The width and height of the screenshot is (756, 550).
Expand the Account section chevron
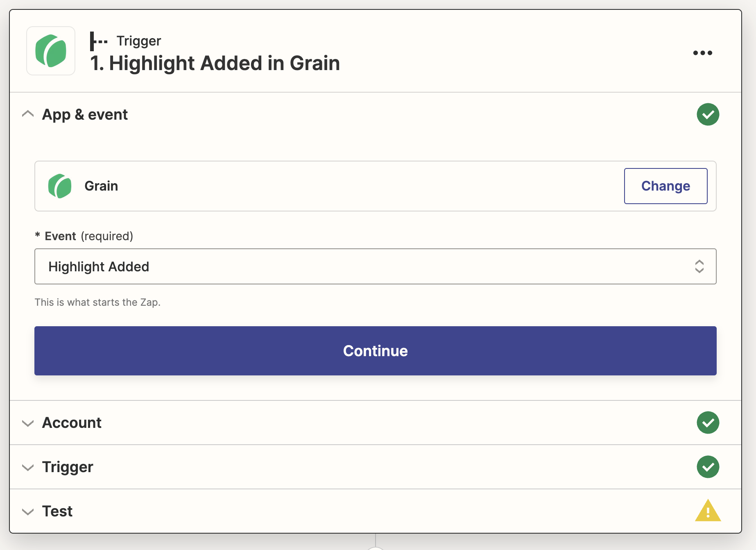[28, 423]
